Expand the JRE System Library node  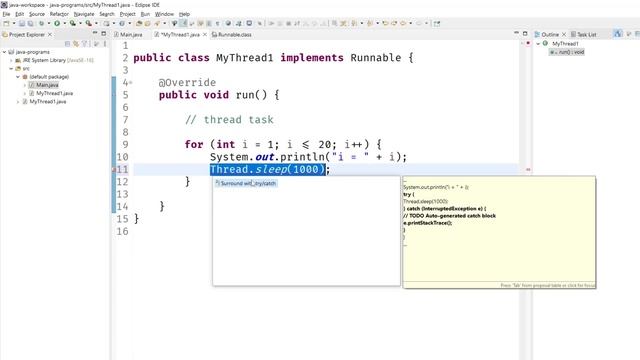click(11, 60)
